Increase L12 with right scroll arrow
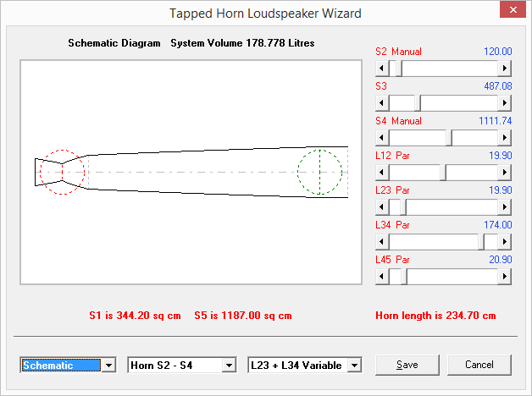The image size is (532, 396). tap(504, 173)
